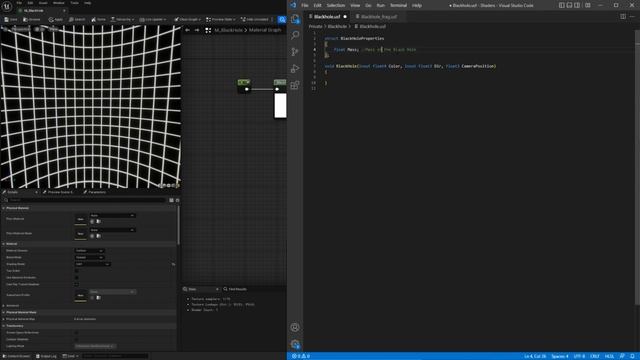
Task: Open the Terminal menu in VS Code
Action: [398, 5]
